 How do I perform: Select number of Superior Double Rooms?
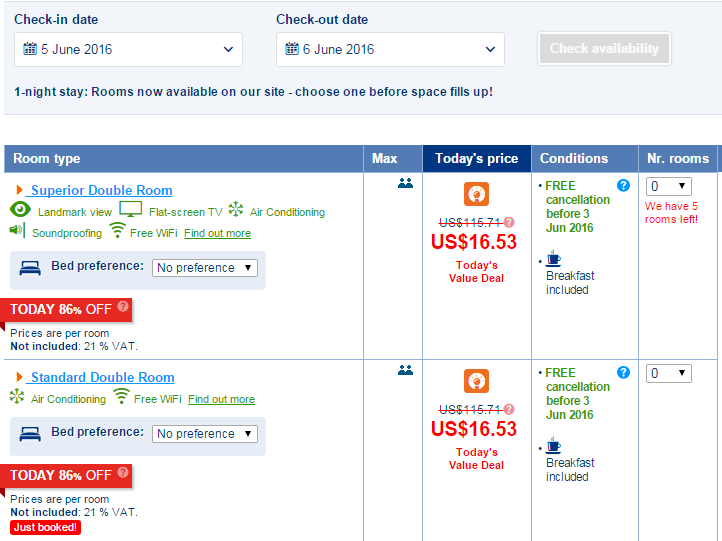669,186
